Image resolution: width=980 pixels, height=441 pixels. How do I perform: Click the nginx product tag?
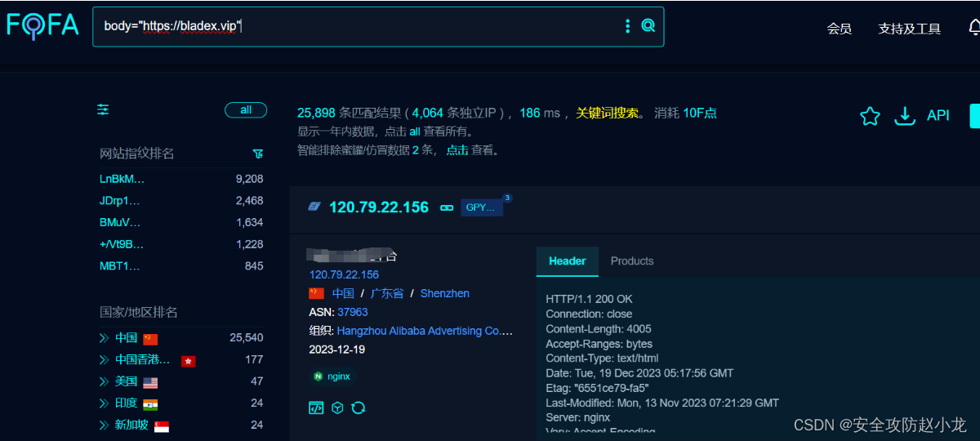pyautogui.click(x=332, y=376)
